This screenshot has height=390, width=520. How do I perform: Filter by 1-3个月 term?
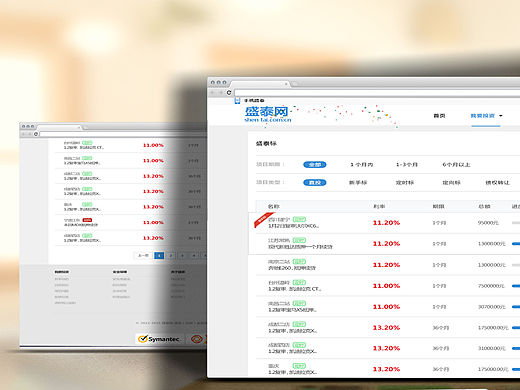(x=407, y=165)
